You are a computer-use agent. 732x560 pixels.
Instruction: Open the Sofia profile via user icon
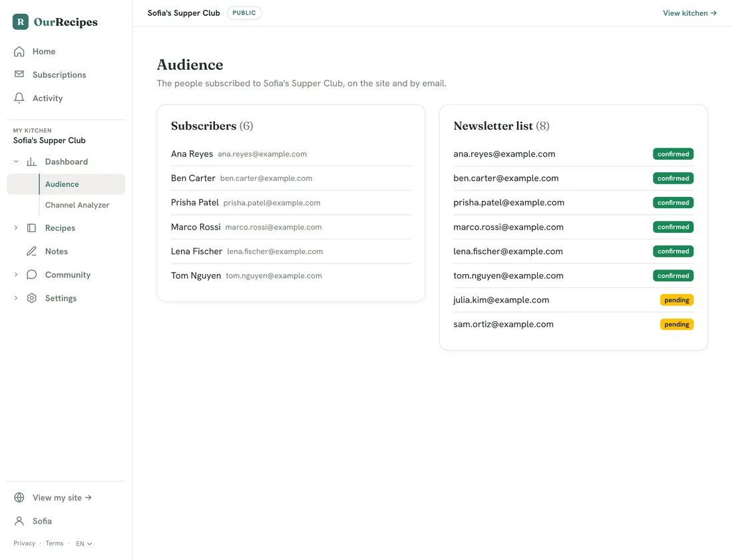click(19, 521)
